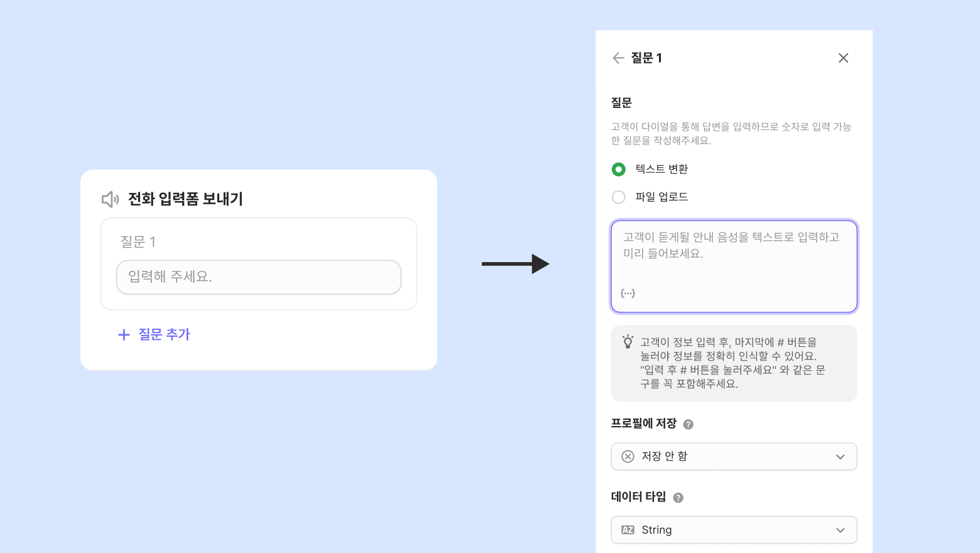Click the 질문 1 card label
Image resolution: width=980 pixels, height=553 pixels.
coord(138,242)
